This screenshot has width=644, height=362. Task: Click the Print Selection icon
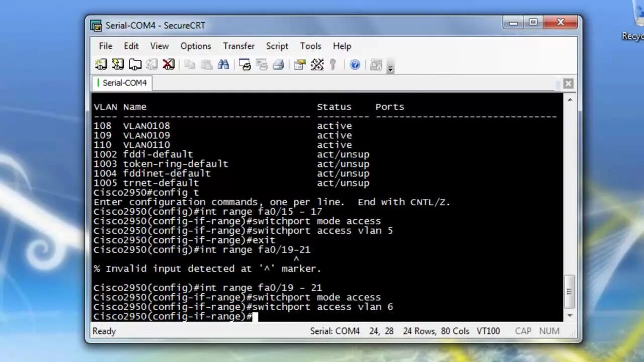point(262,64)
